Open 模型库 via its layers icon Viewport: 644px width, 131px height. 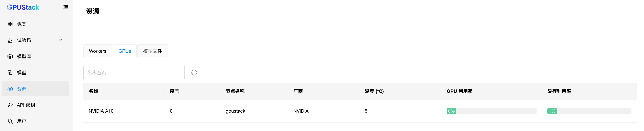point(10,56)
